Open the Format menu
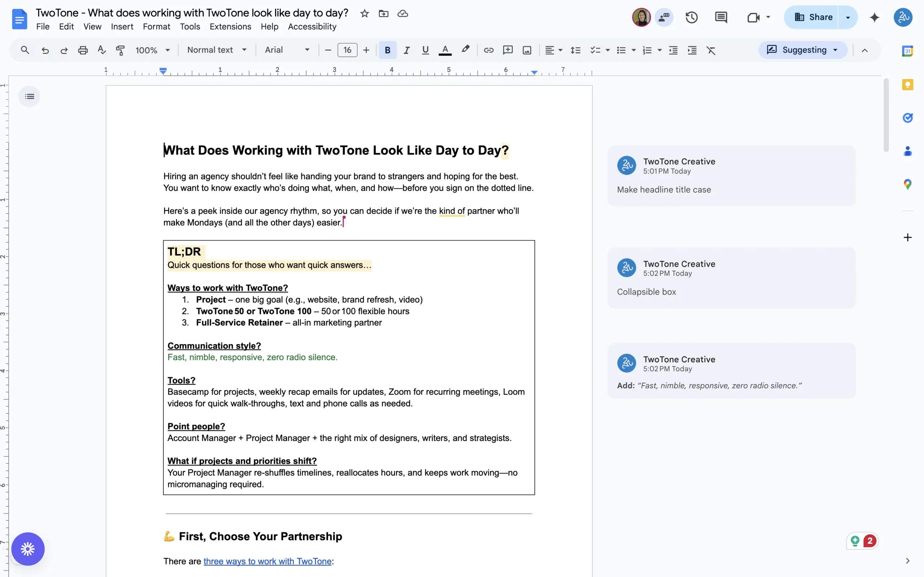The image size is (924, 577). [157, 27]
